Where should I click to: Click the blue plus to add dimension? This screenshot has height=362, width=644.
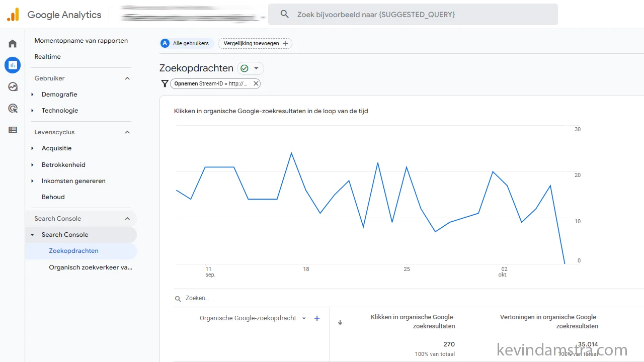click(317, 318)
